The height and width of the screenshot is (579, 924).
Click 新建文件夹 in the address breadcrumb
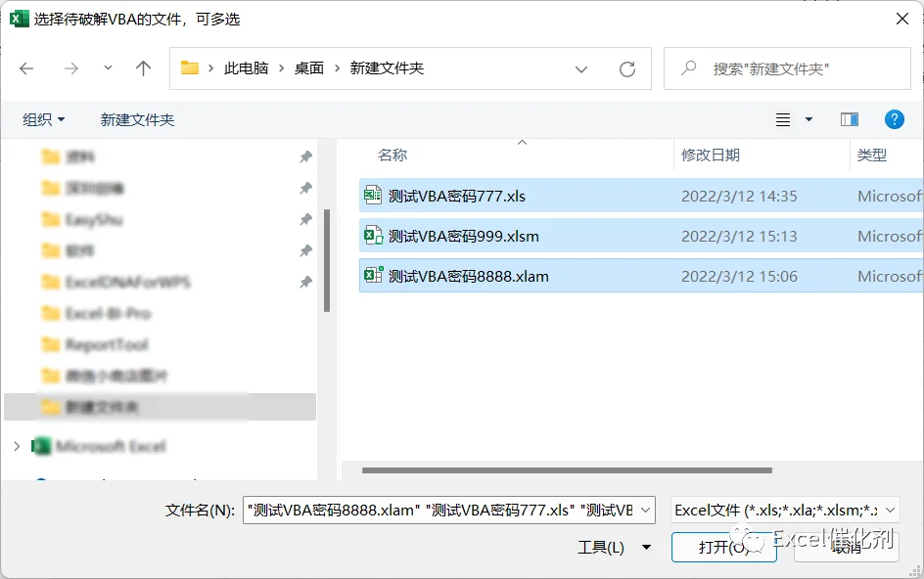pyautogui.click(x=388, y=68)
